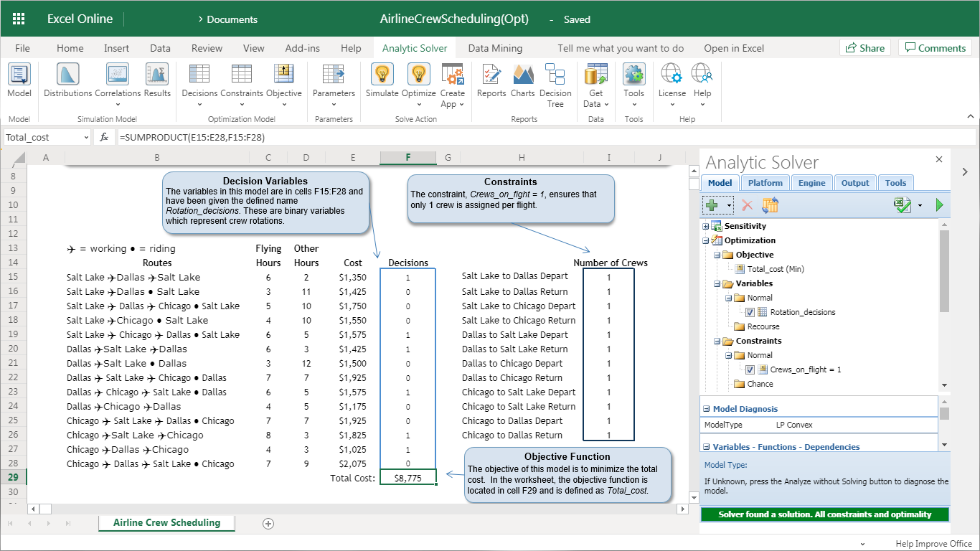Click the Share button
This screenshot has width=980, height=551.
click(x=864, y=48)
